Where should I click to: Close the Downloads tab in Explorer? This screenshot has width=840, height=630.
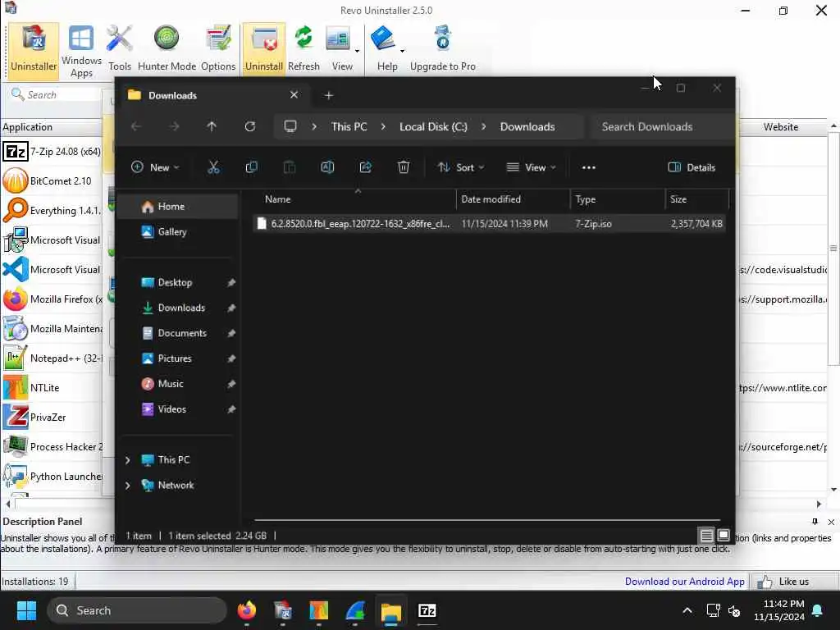294,95
